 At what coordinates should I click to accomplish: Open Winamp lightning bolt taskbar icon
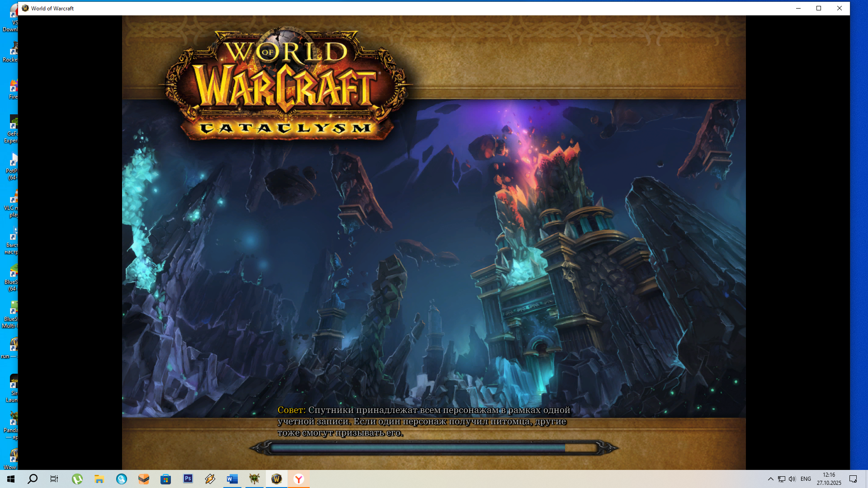point(210,479)
